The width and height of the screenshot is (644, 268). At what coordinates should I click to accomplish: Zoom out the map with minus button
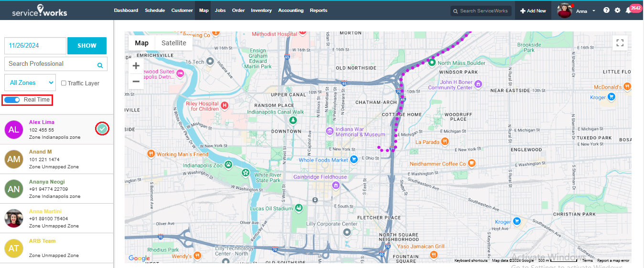point(136,82)
